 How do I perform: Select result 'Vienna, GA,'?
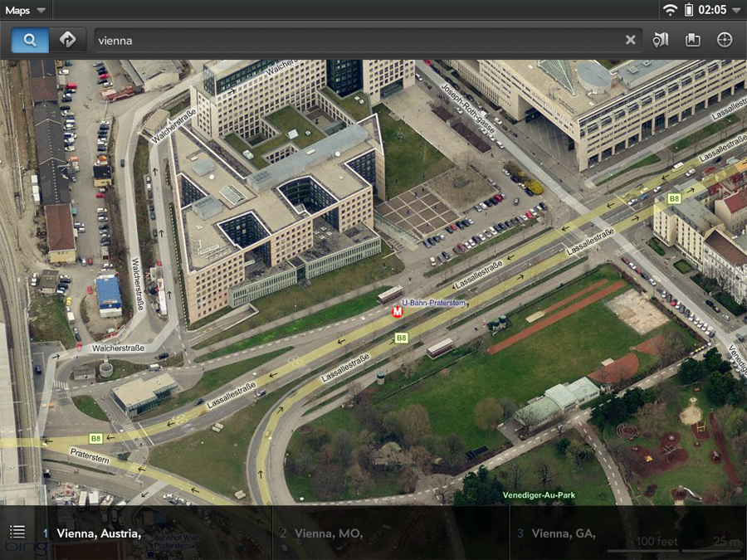click(x=564, y=533)
